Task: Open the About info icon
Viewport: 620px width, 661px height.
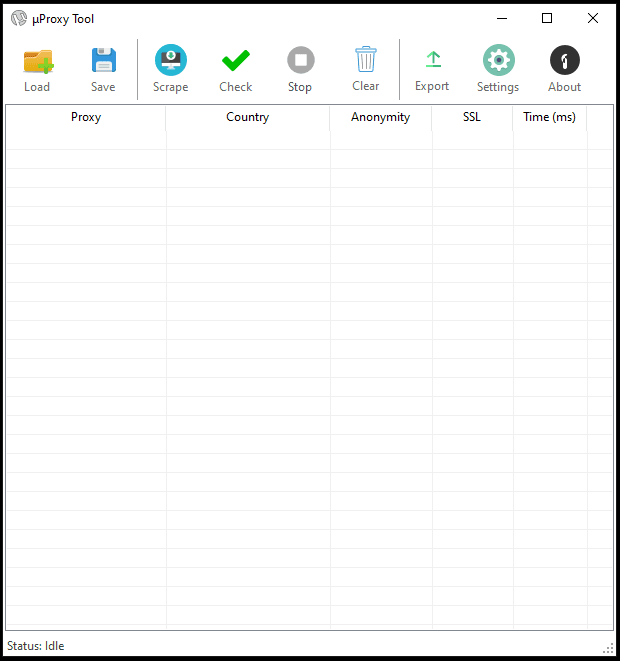Action: click(x=565, y=60)
